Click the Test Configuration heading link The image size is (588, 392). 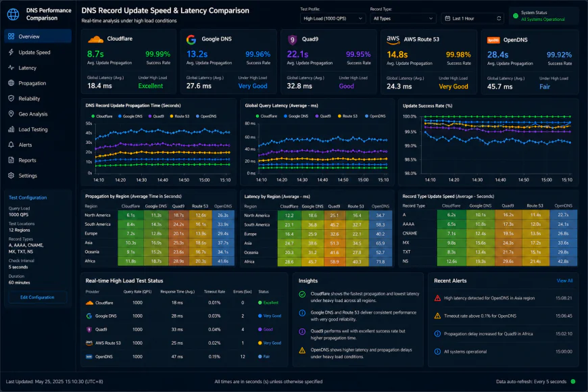28,197
